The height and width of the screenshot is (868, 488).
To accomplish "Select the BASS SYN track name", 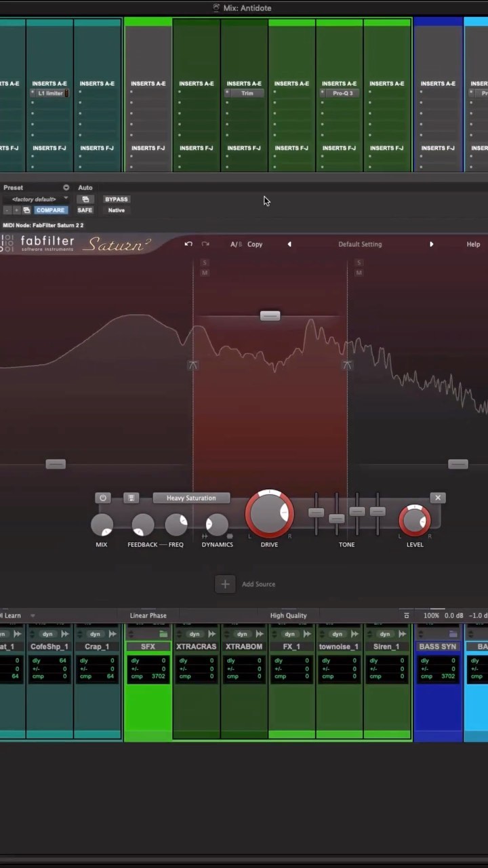I will tap(438, 647).
